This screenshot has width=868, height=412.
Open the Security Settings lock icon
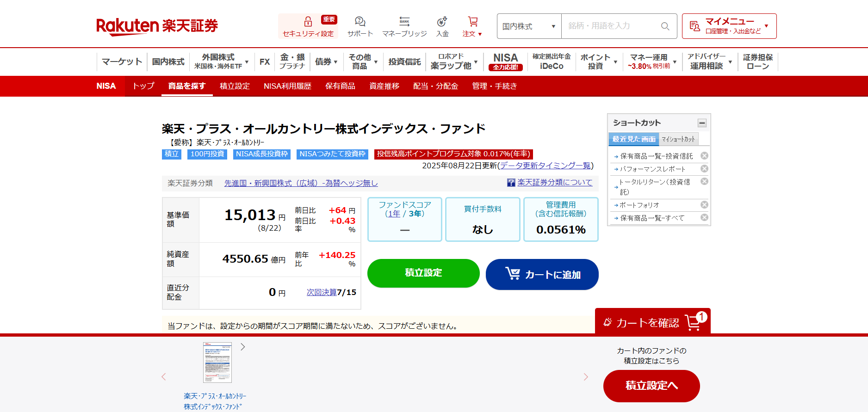pos(308,22)
